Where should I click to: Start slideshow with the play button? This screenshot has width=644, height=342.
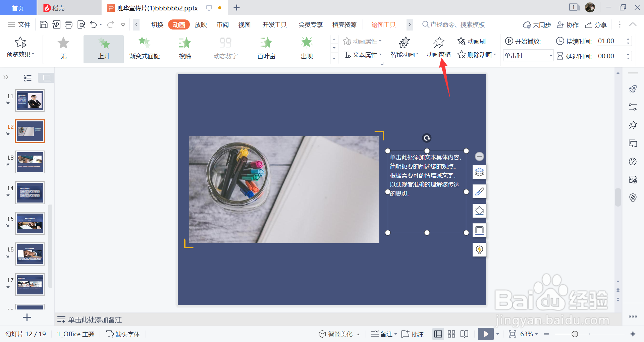point(486,334)
